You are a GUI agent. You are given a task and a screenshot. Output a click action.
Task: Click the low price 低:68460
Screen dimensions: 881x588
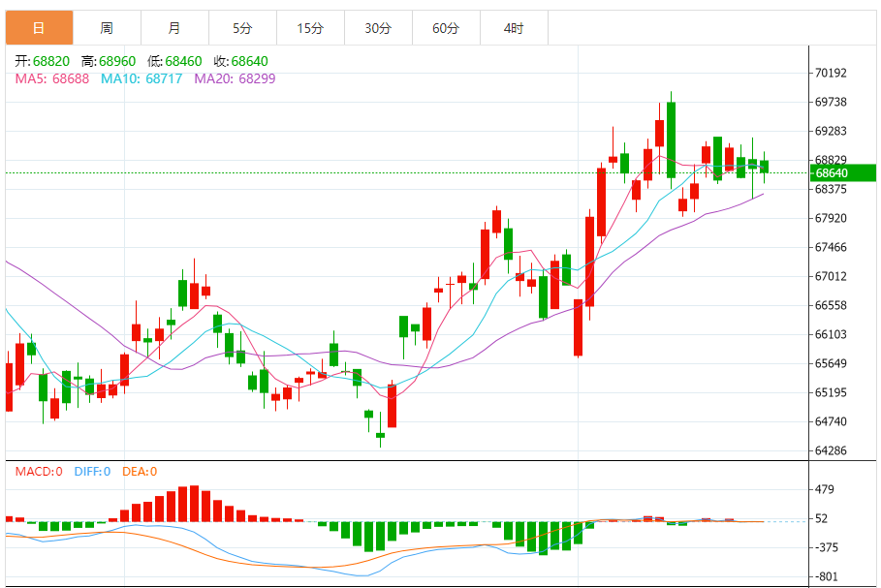point(174,61)
